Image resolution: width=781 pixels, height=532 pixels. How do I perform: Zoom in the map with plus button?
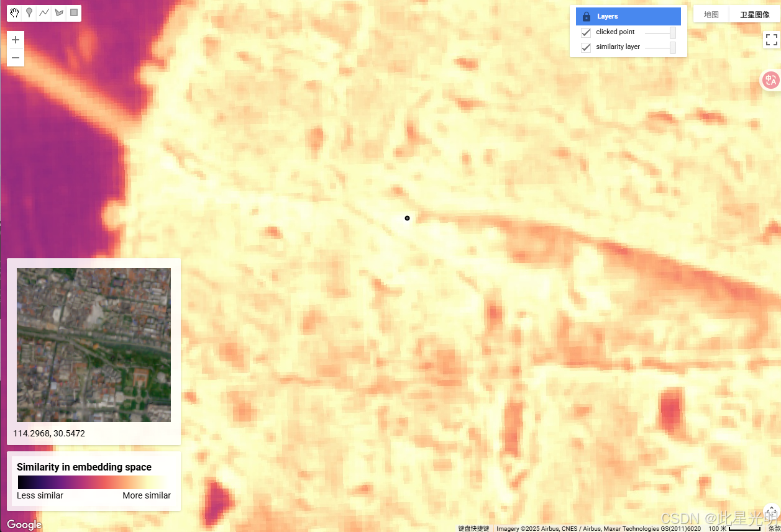tap(16, 40)
